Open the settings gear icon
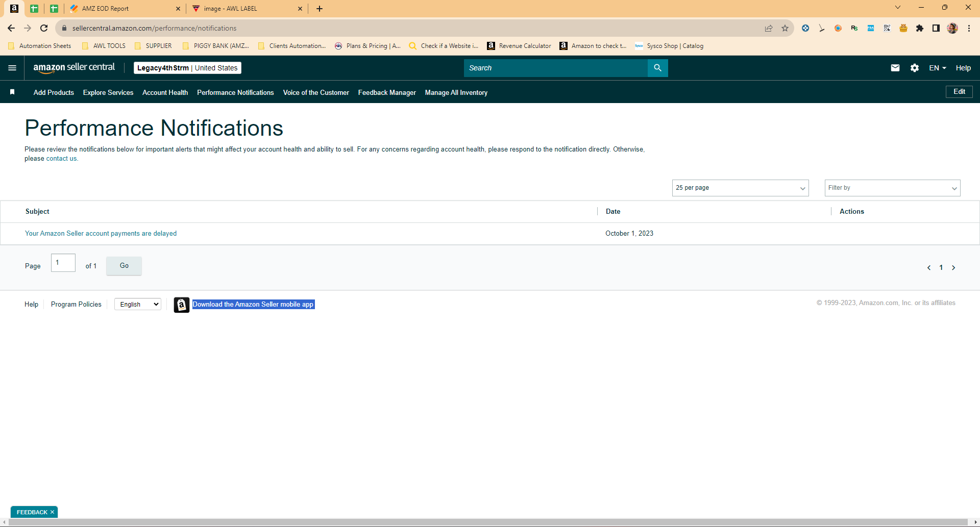 915,68
